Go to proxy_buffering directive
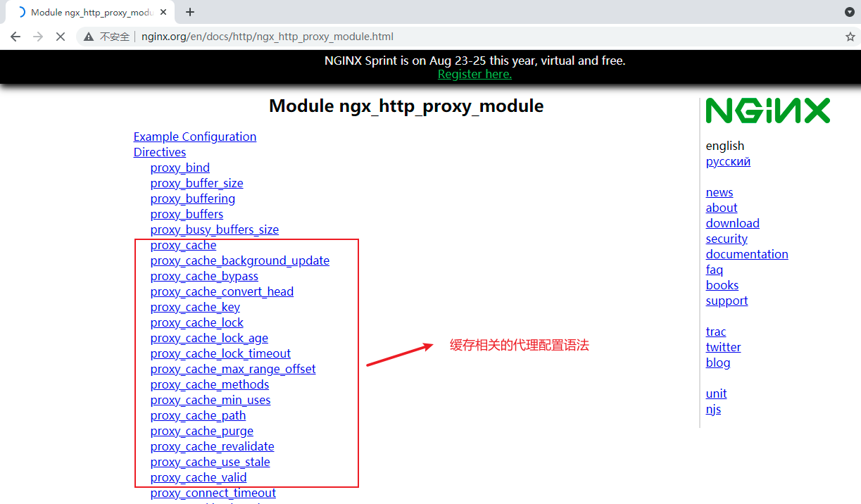Screen dimensions: 861x504 (193, 199)
